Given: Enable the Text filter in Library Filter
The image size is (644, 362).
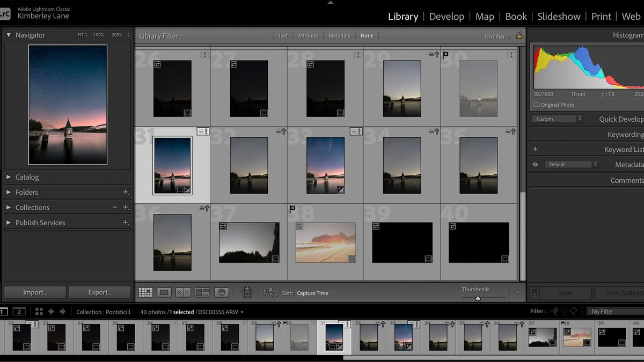Looking at the screenshot, I should click(x=283, y=35).
